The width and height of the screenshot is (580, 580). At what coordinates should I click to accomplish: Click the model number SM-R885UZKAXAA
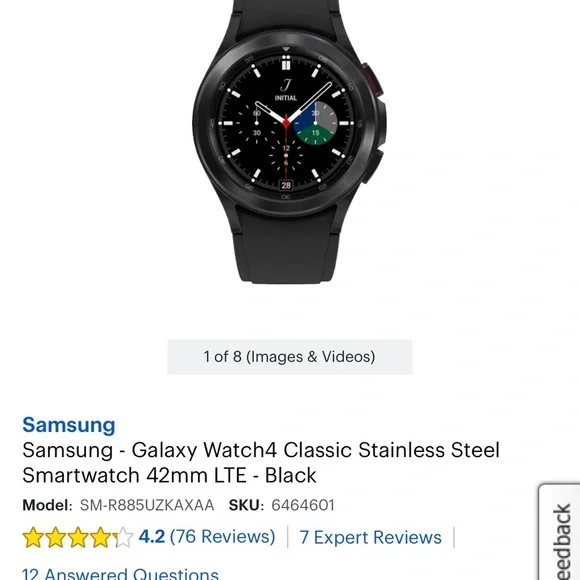click(x=147, y=505)
